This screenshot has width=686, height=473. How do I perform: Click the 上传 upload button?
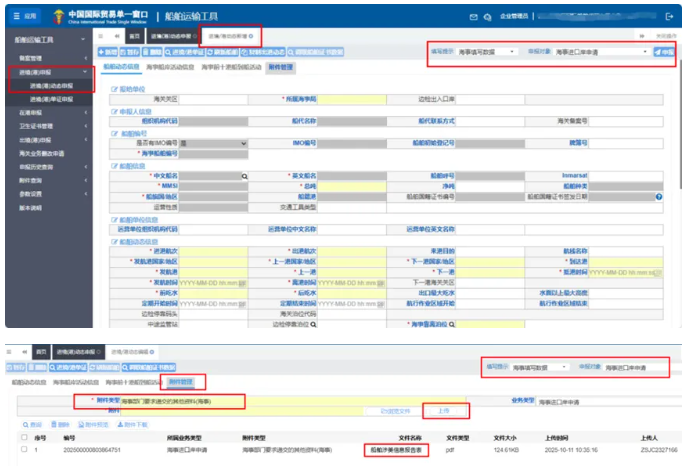point(443,411)
